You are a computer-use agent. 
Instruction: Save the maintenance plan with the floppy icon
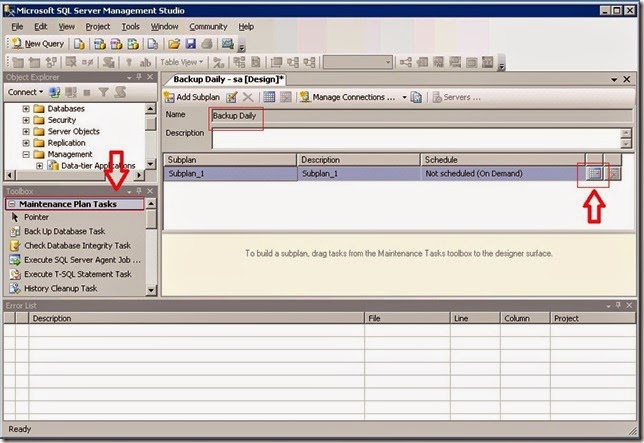[x=191, y=44]
